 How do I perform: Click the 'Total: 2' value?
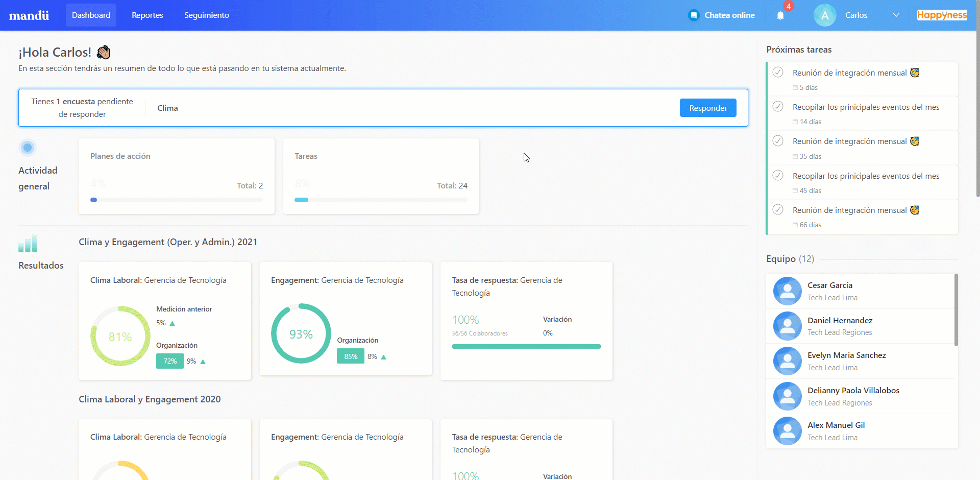coord(250,186)
